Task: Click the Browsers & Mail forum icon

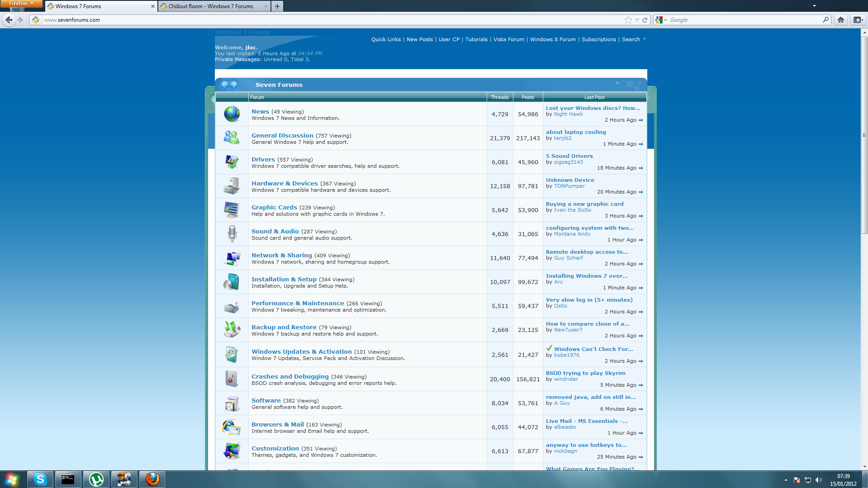Action: (x=232, y=427)
